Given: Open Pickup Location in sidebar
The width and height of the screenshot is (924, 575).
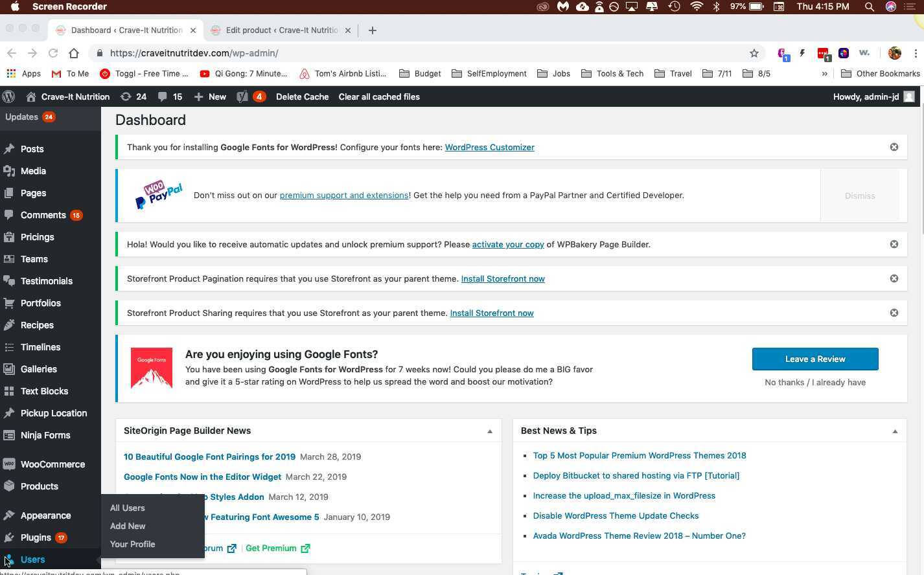Looking at the screenshot, I should coord(54,413).
